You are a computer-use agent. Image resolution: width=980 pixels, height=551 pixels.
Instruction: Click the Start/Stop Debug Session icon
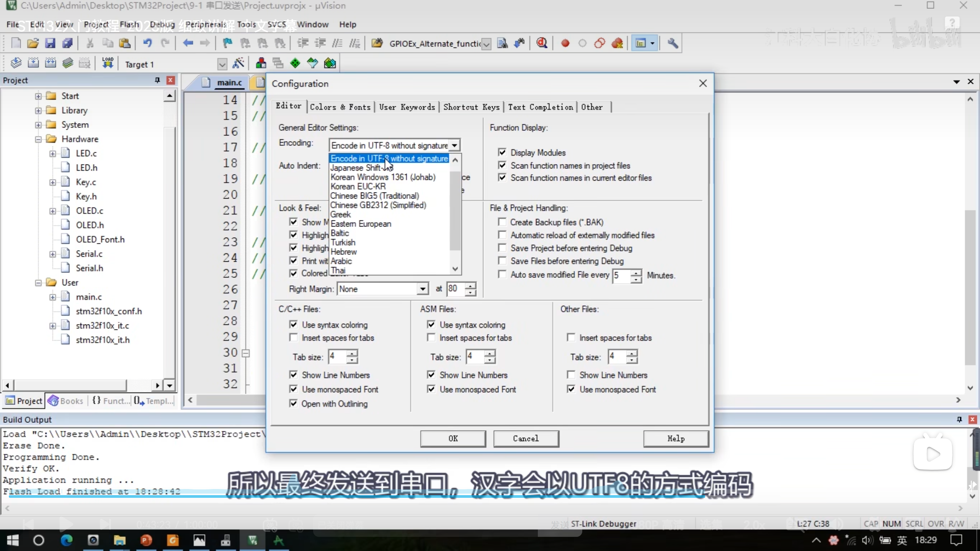(x=542, y=43)
